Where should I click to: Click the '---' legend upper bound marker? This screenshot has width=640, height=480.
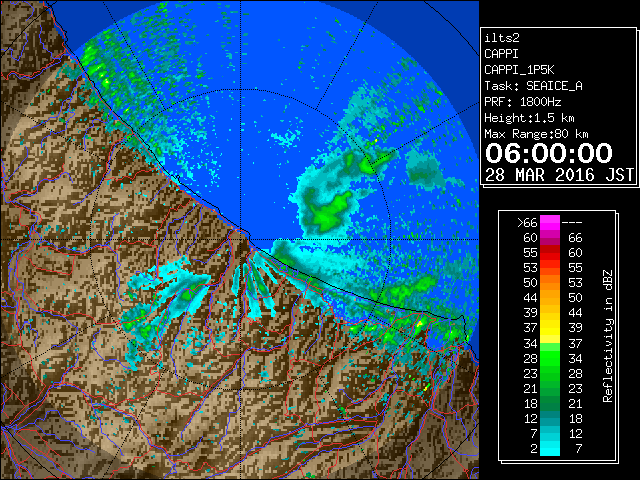572,223
